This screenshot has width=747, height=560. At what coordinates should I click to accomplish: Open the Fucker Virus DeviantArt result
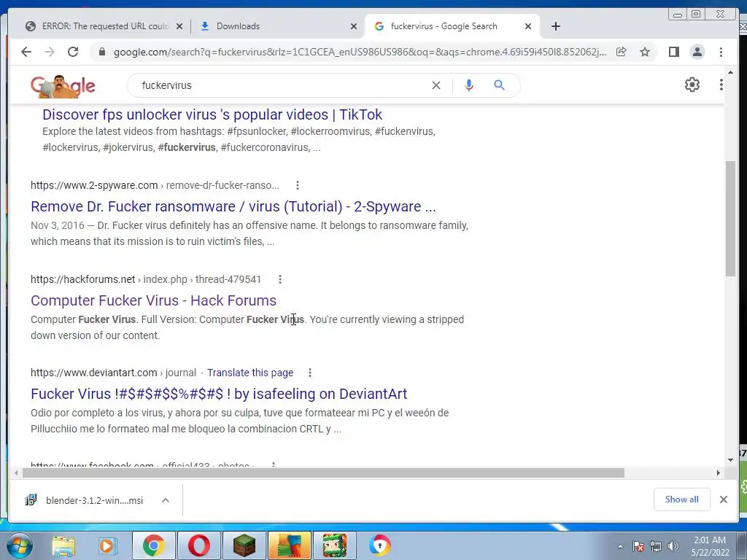tap(219, 394)
